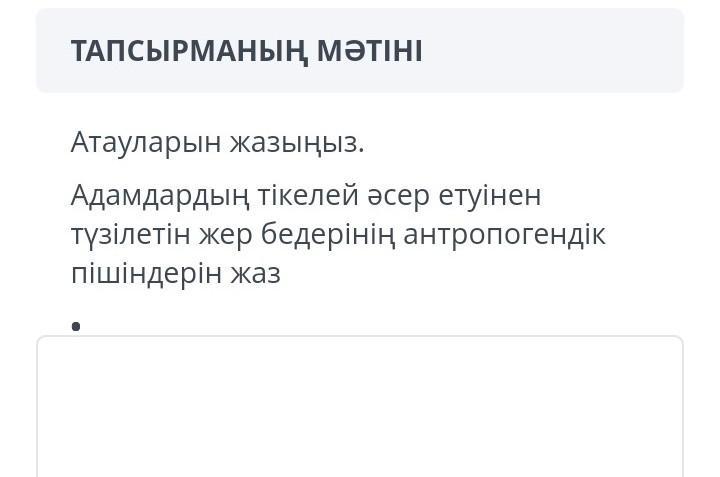Click the word ТАПСЫРМАНЫҢ in the header
Viewport: 720px width, 477px height.
point(189,51)
